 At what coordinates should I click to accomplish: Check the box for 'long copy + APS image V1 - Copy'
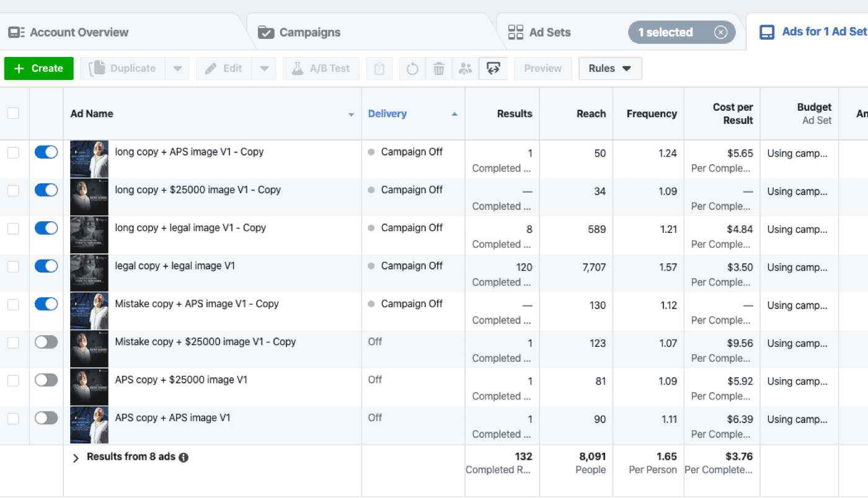(13, 152)
